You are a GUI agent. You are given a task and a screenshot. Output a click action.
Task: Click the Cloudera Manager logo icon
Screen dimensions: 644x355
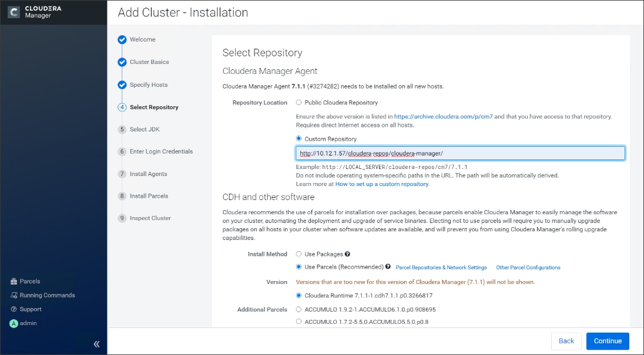coord(14,12)
